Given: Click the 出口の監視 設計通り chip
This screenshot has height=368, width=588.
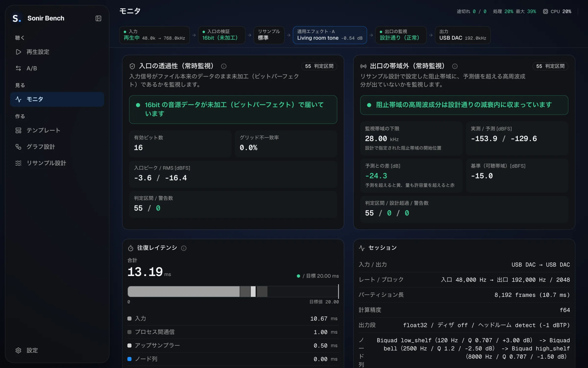Looking at the screenshot, I should (x=401, y=35).
